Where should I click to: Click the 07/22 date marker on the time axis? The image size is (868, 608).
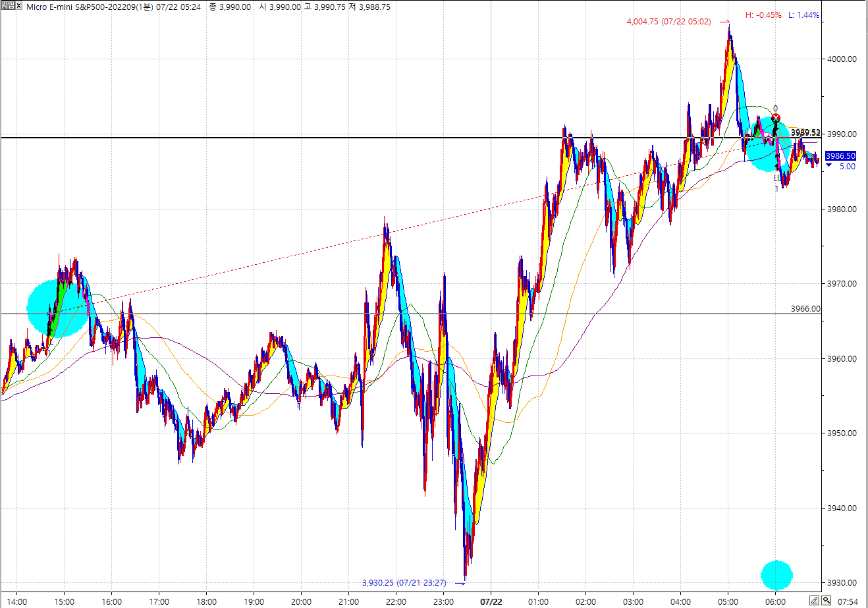click(491, 601)
